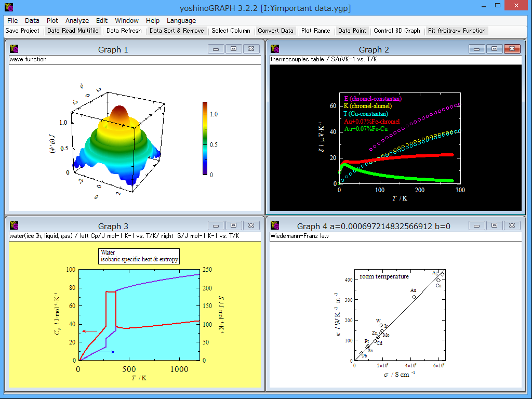The image size is (532, 399).
Task: Click the thermocouples table comment field
Action: (395, 59)
